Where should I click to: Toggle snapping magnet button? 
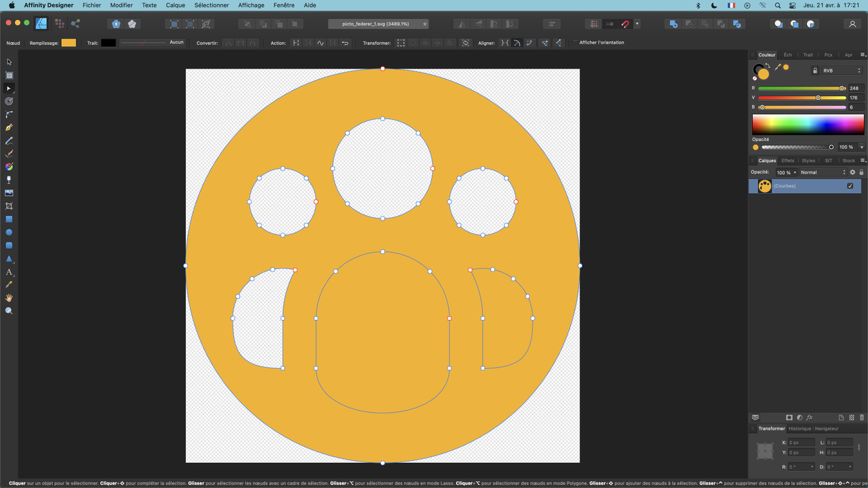tap(626, 24)
